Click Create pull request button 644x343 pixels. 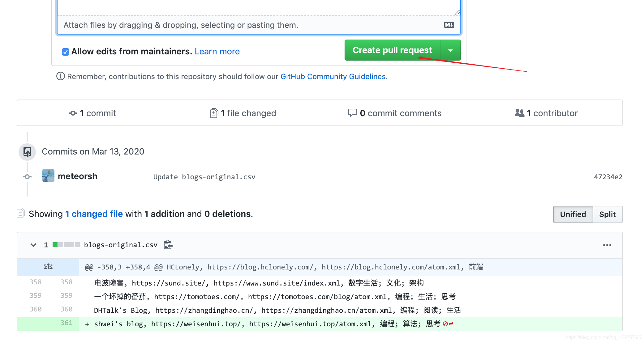coord(392,50)
